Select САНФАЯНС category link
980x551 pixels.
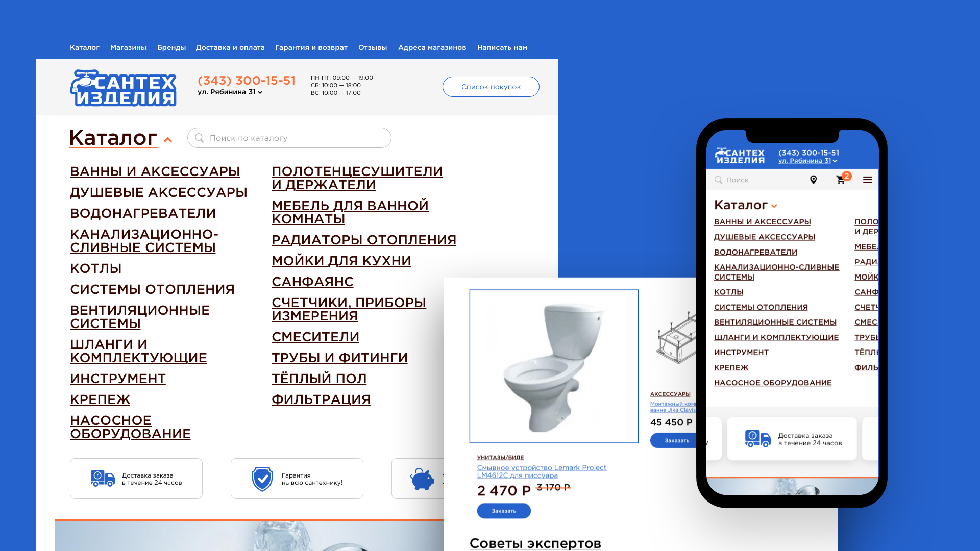312,281
